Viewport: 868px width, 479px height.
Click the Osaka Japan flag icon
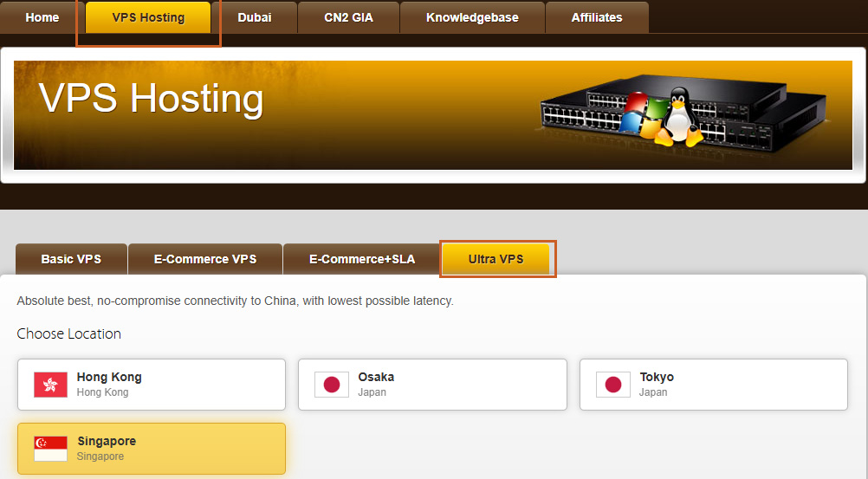pyautogui.click(x=332, y=385)
